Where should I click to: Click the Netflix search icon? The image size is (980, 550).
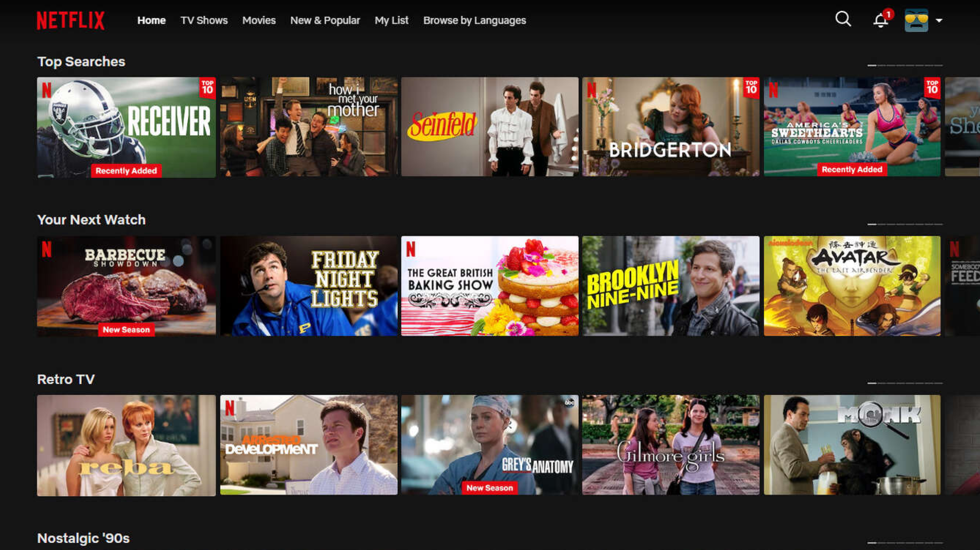[x=846, y=19]
